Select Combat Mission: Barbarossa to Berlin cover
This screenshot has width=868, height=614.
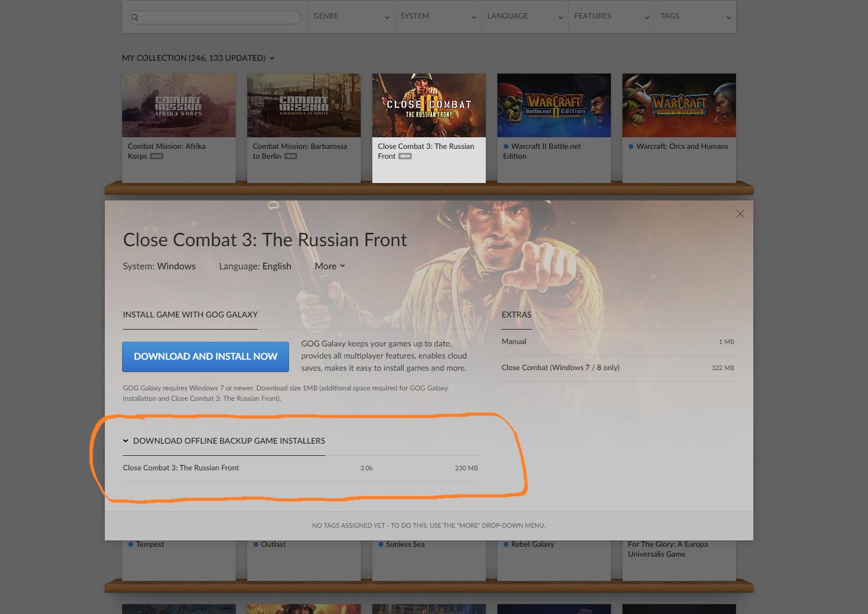tap(304, 105)
